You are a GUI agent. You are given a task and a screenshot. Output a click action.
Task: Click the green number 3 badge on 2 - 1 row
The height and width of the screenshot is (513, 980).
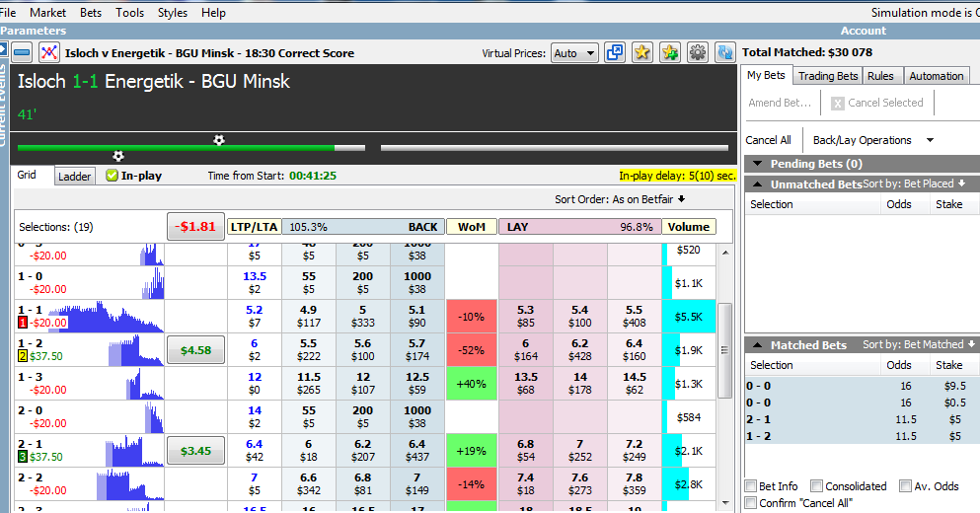(x=23, y=457)
